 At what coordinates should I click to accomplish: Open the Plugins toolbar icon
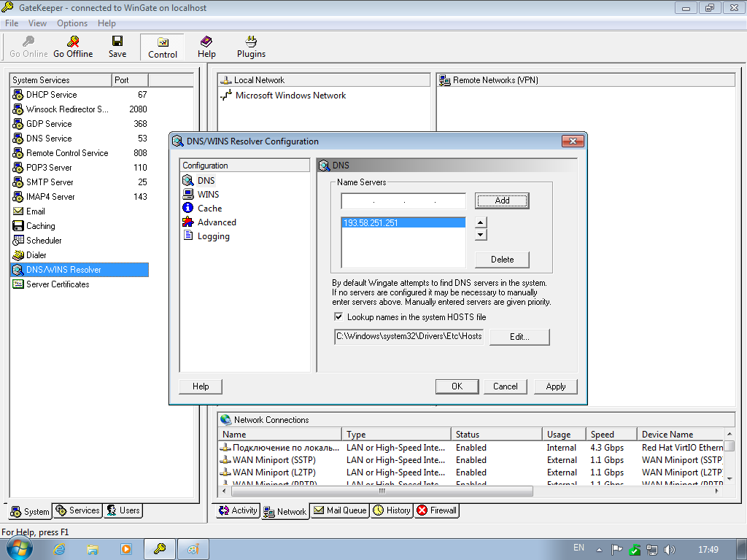pyautogui.click(x=251, y=47)
